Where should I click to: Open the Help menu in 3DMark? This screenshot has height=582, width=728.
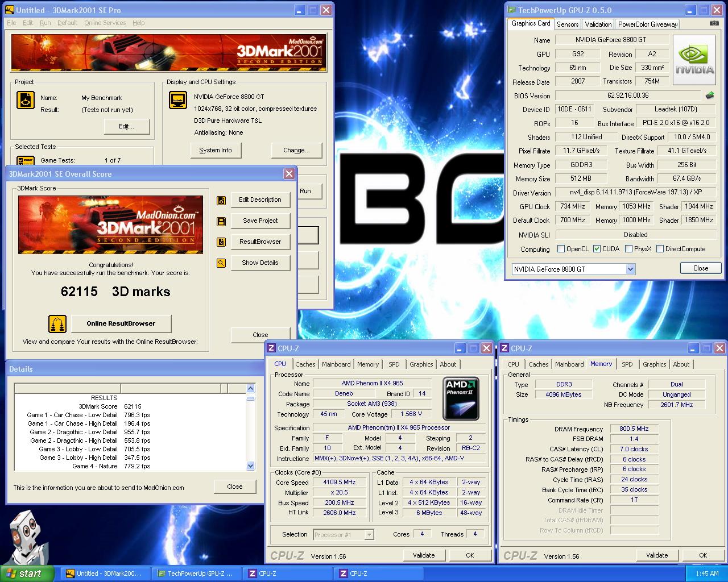(x=139, y=23)
